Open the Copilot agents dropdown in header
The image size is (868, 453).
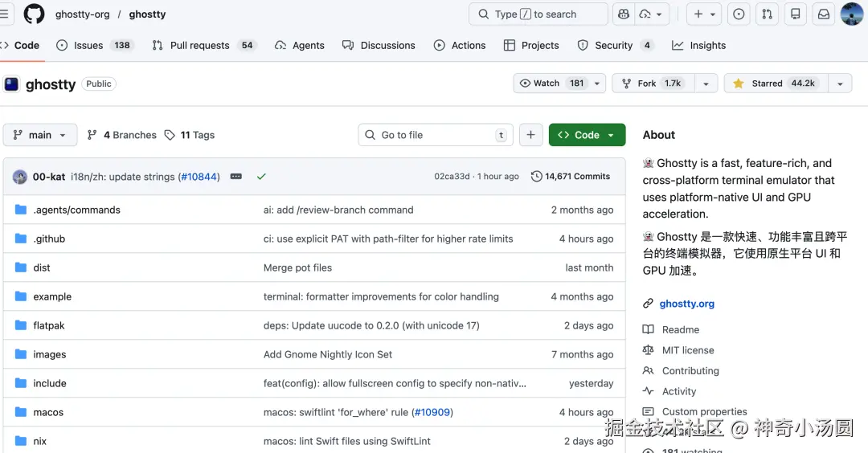[651, 14]
